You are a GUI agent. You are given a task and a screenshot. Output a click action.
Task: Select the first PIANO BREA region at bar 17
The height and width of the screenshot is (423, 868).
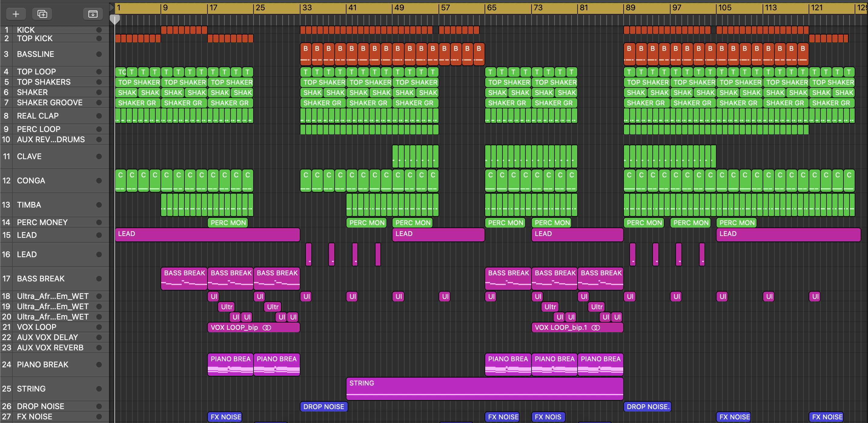tap(230, 364)
